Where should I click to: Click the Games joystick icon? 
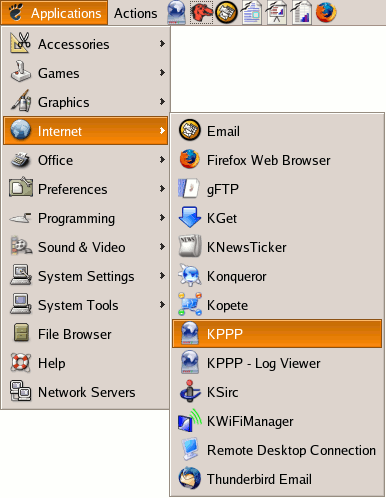coord(21,72)
